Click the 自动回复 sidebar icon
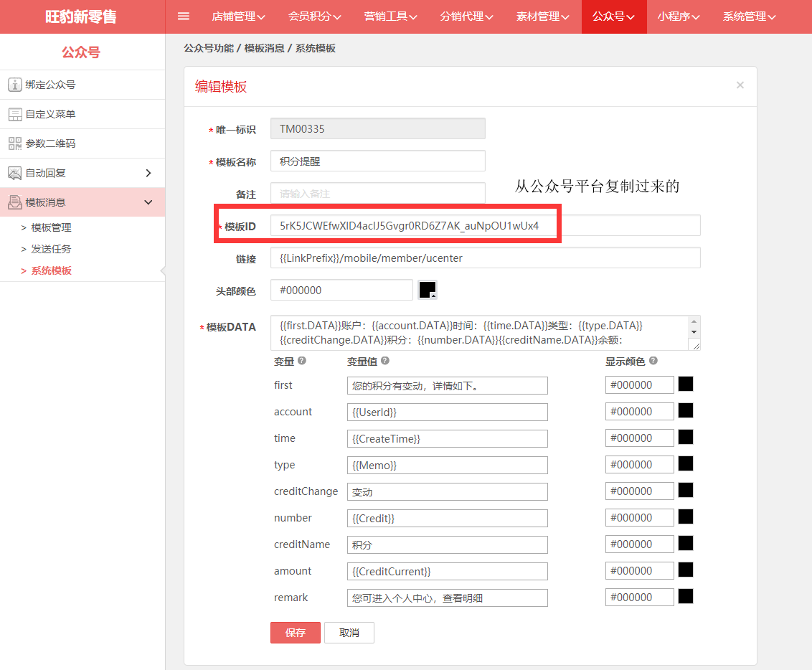The image size is (812, 670). [14, 173]
